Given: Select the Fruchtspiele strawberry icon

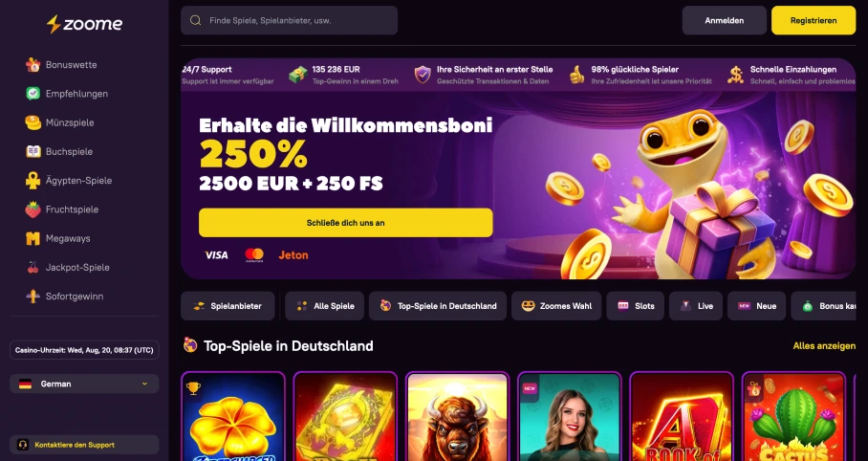Looking at the screenshot, I should [x=33, y=209].
